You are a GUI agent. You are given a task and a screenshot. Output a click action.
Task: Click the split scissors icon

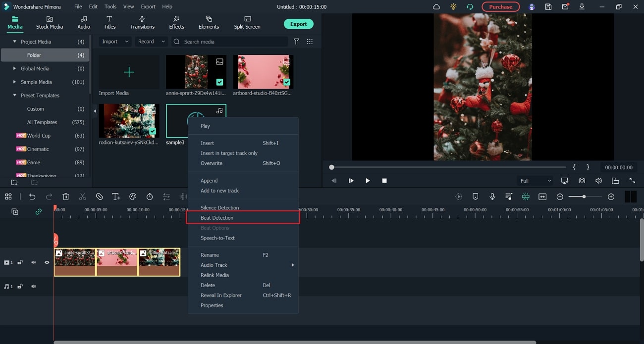coord(83,197)
